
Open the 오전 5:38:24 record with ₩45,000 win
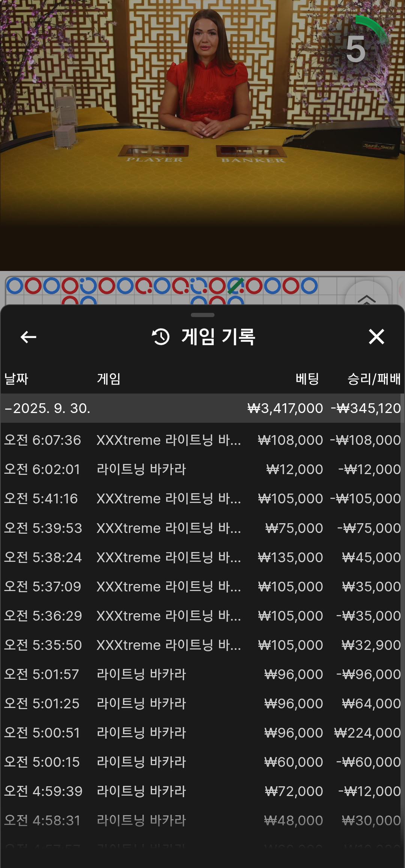[202, 557]
